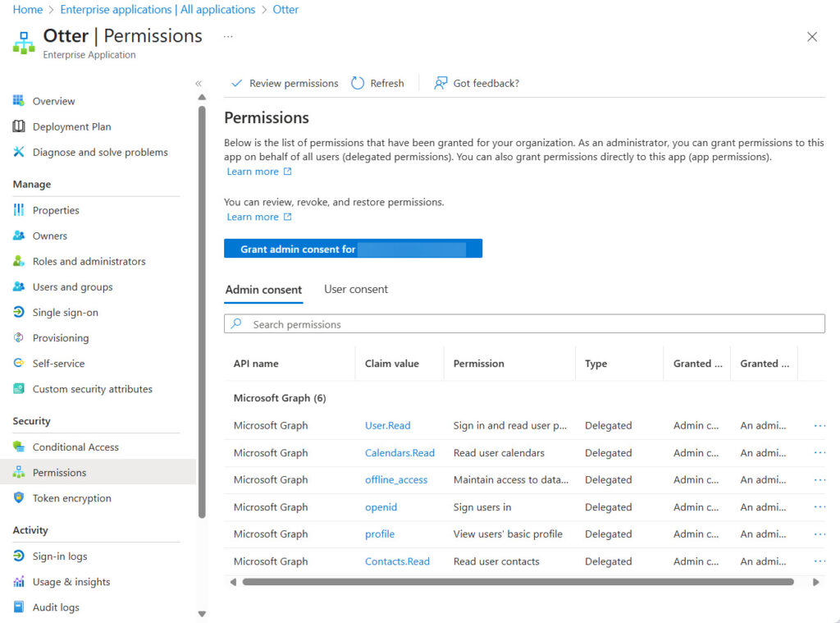Click the Self-service icon
840x623 pixels.
point(19,363)
